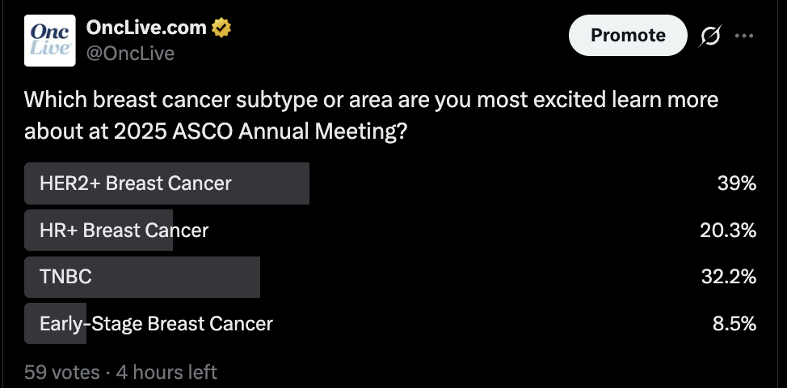The image size is (788, 388).
Task: Open the OncLive.com display name link
Action: pyautogui.click(x=146, y=28)
